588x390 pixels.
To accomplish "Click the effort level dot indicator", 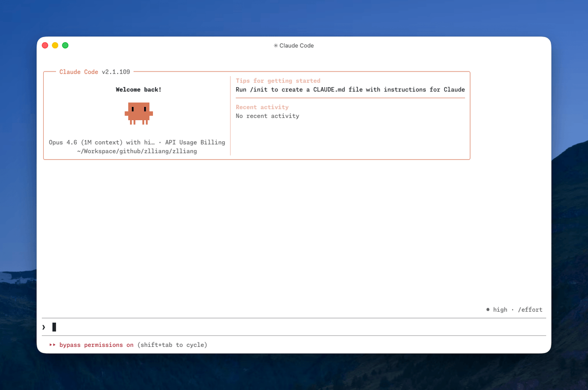I will (488, 310).
